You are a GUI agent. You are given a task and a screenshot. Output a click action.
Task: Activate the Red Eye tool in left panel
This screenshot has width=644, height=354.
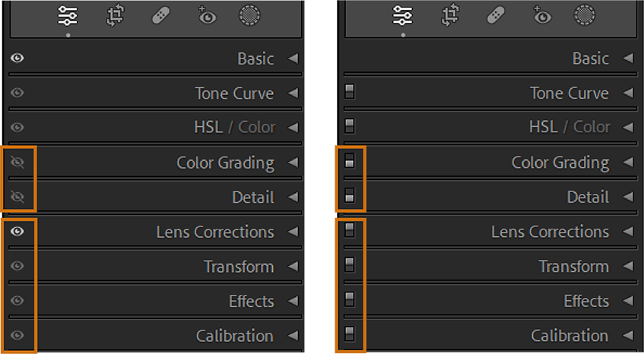tap(206, 15)
